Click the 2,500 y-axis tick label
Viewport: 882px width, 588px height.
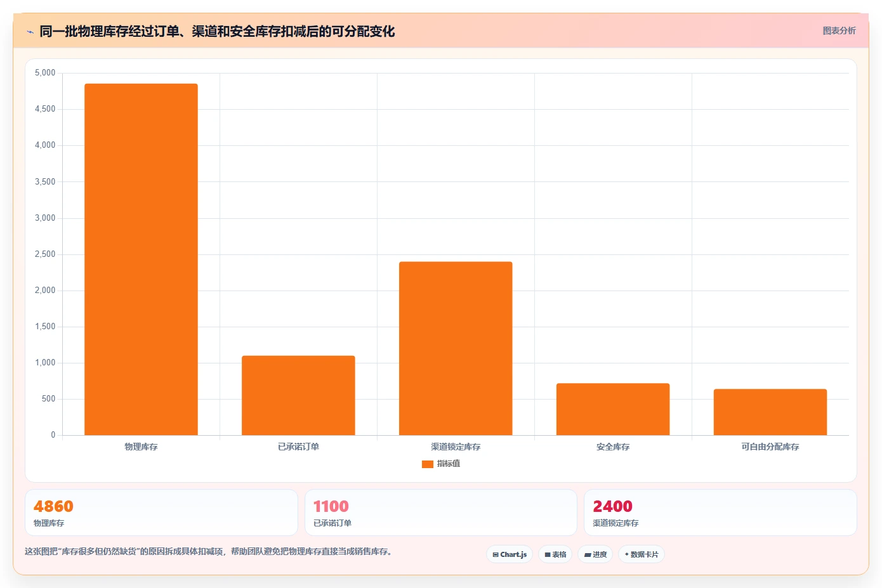45,254
